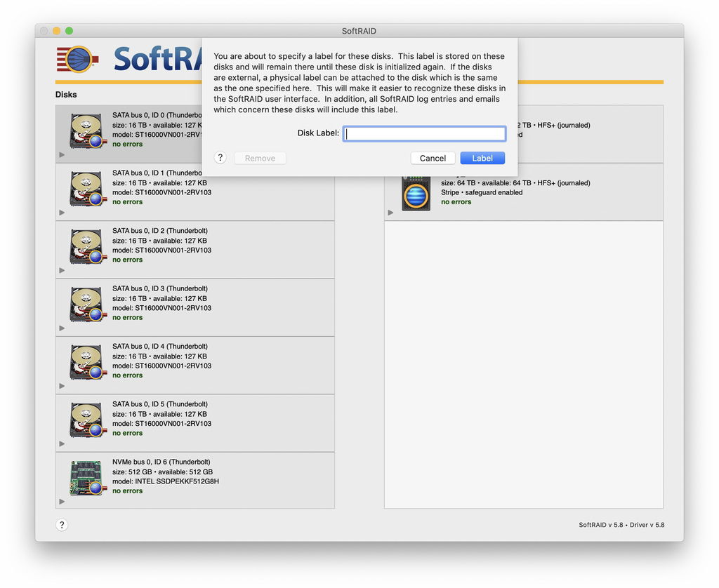Open help from the dialog question mark
This screenshot has width=719, height=588.
pos(220,158)
